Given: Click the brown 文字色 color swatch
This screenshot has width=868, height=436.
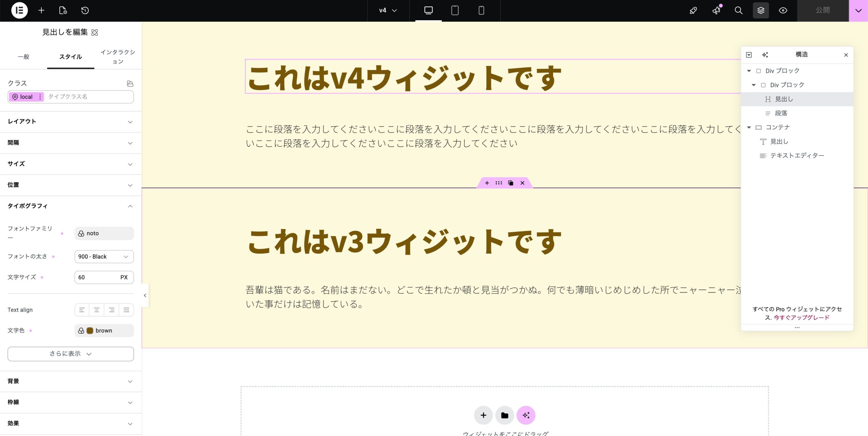Looking at the screenshot, I should (90, 330).
